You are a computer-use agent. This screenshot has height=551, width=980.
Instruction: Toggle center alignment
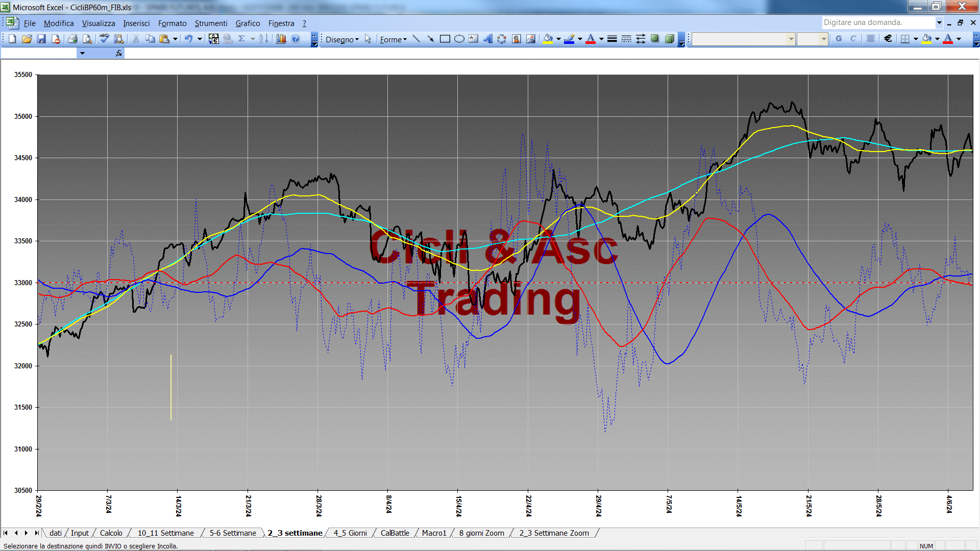point(871,39)
